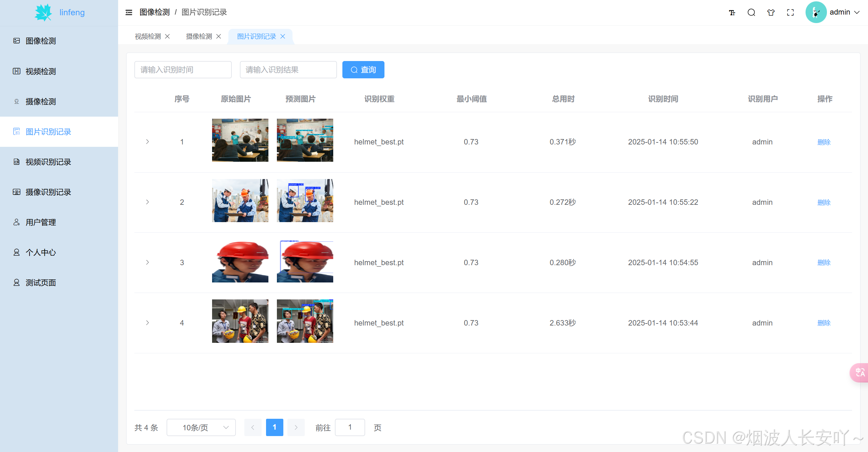Screen dimensions: 868x452
Task: Close the 图片识别记录 tab
Action: pyautogui.click(x=283, y=36)
